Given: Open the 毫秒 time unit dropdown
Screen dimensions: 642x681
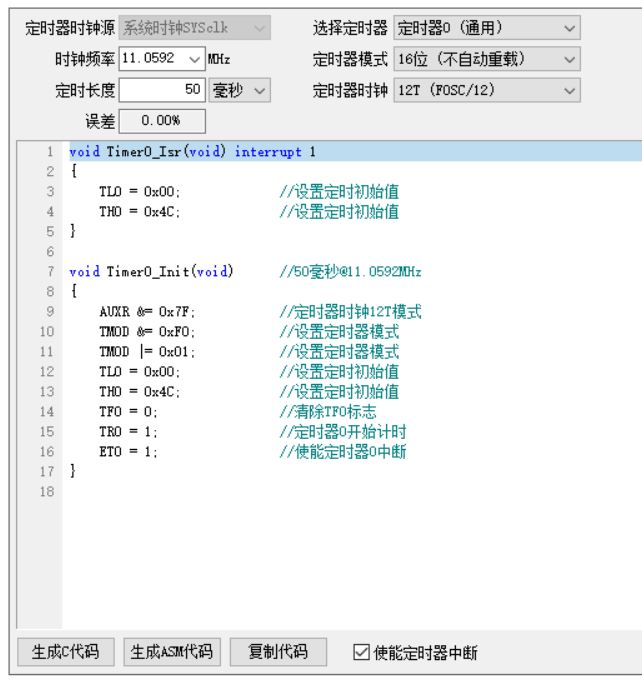Looking at the screenshot, I should [239, 90].
